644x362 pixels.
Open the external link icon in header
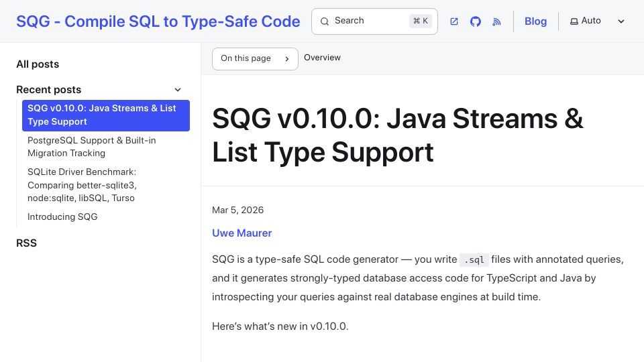(x=454, y=21)
